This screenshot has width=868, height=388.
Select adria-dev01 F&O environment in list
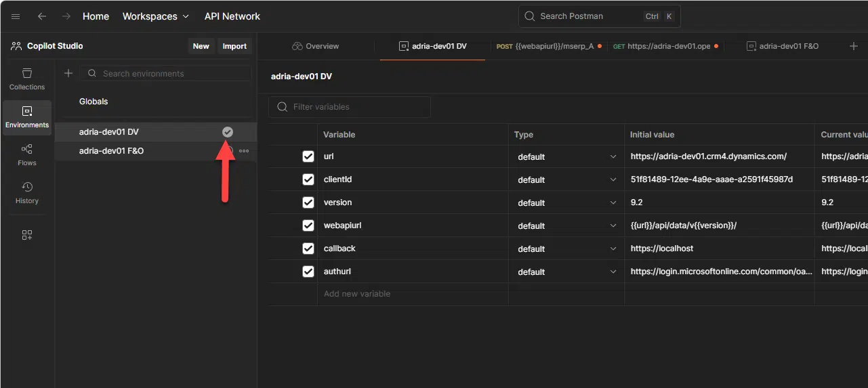(x=155, y=151)
